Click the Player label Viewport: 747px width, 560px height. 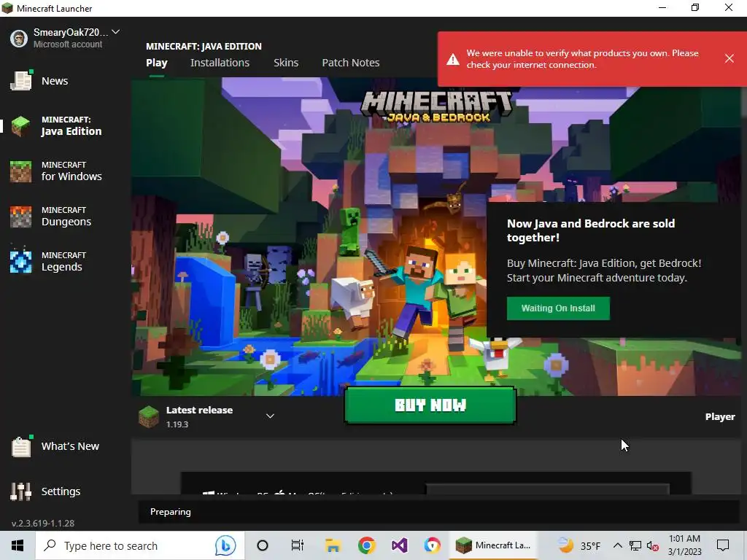click(x=720, y=416)
